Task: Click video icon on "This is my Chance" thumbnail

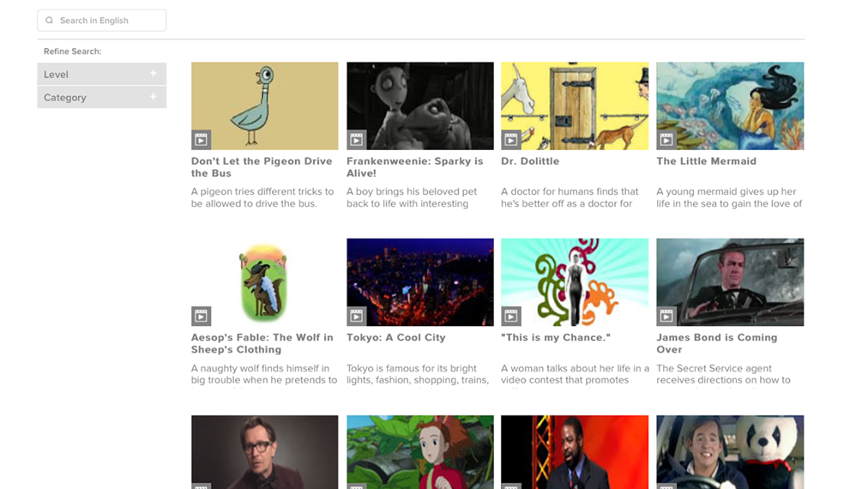Action: click(511, 316)
